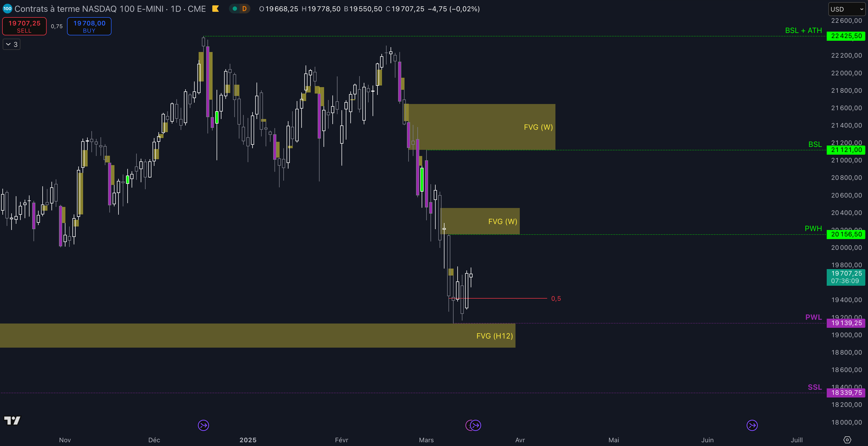Select the BSL level label at 21121

pos(815,144)
